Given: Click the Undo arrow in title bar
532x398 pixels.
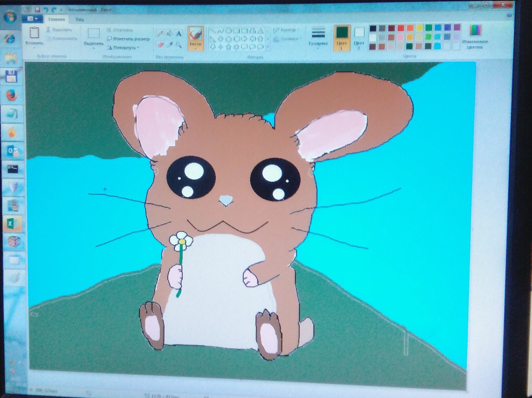Looking at the screenshot, I should click(x=46, y=10).
